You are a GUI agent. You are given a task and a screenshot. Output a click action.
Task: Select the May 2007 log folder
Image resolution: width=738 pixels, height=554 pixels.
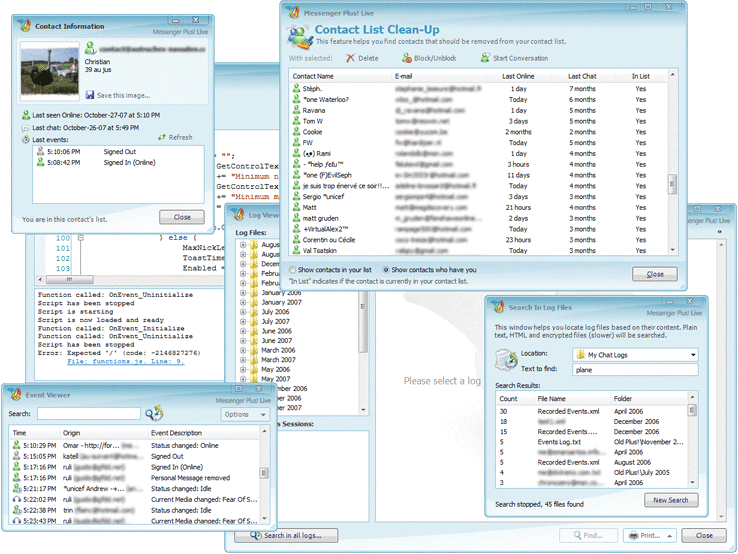(275, 379)
